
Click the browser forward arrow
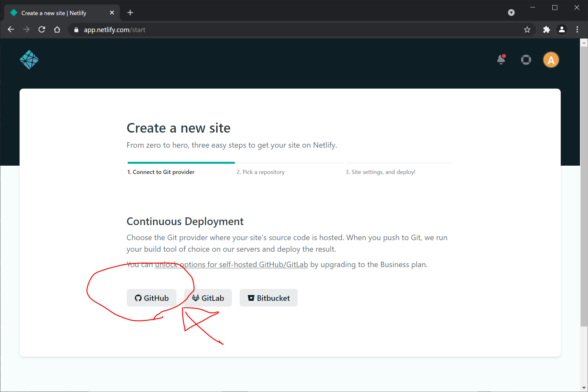[x=26, y=30]
